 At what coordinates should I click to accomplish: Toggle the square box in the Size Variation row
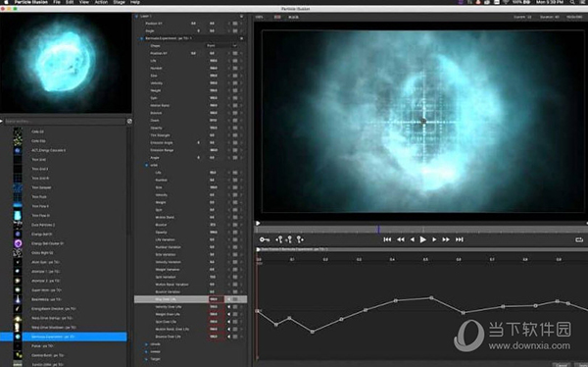coord(235,255)
